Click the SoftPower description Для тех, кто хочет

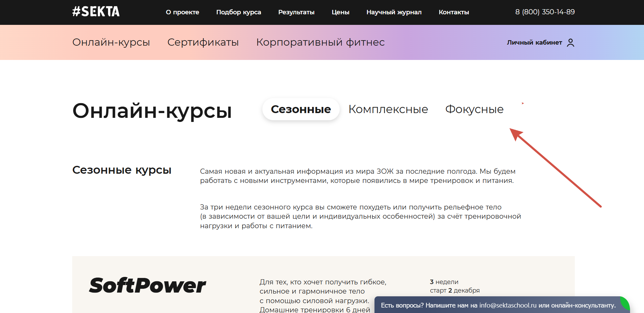pyautogui.click(x=323, y=296)
